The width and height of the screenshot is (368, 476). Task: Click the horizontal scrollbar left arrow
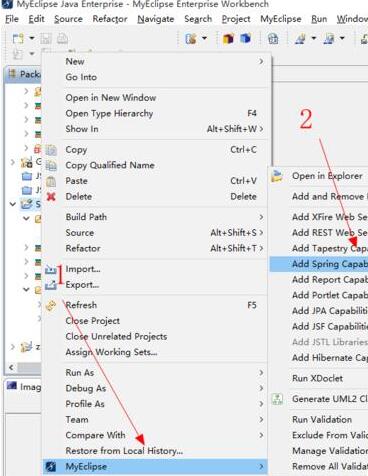click(x=11, y=367)
